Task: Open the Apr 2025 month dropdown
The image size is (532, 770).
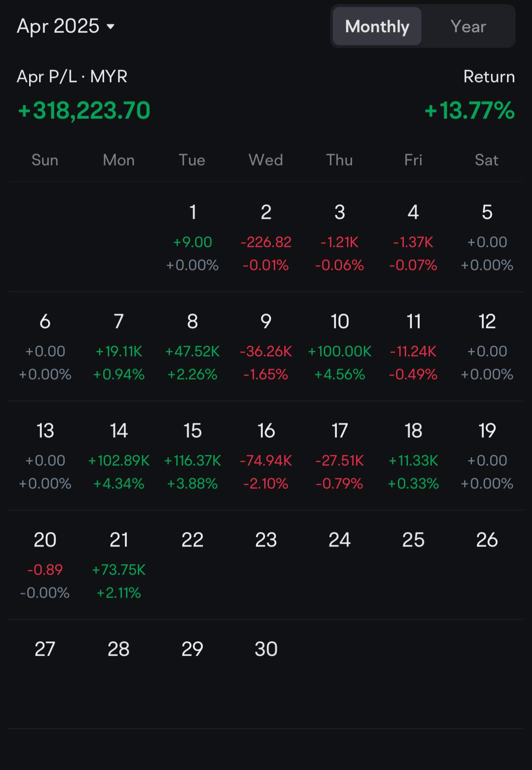Action: pos(66,26)
